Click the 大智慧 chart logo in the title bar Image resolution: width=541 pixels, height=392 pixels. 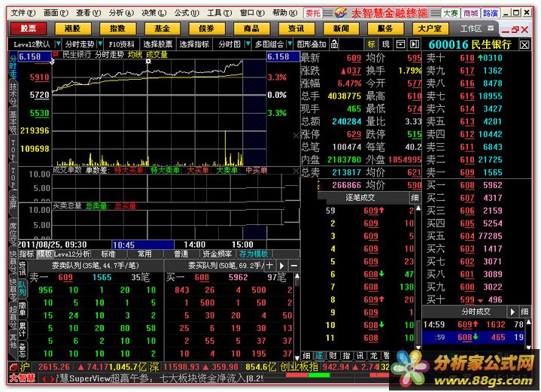pyautogui.click(x=341, y=13)
